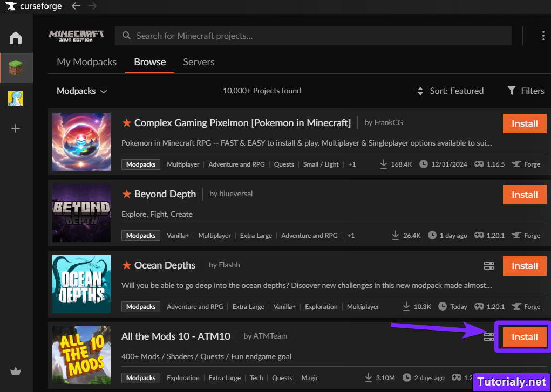Screen dimensions: 551x392
Task: Open the All the 10 Mods thumbnail
Action: tap(81, 355)
